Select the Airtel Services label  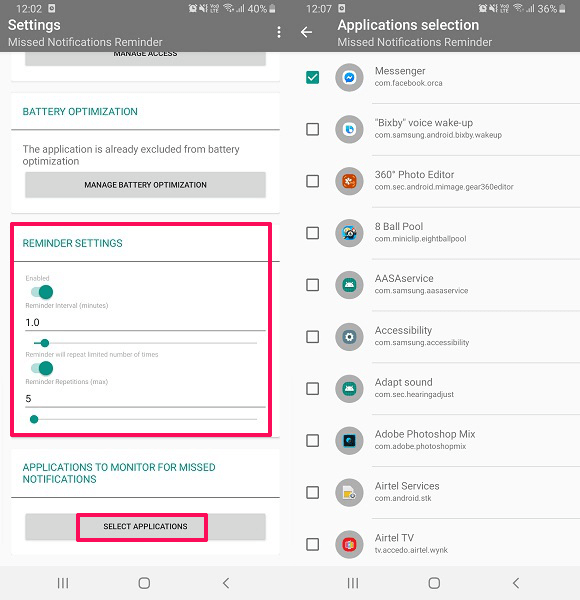(x=407, y=486)
